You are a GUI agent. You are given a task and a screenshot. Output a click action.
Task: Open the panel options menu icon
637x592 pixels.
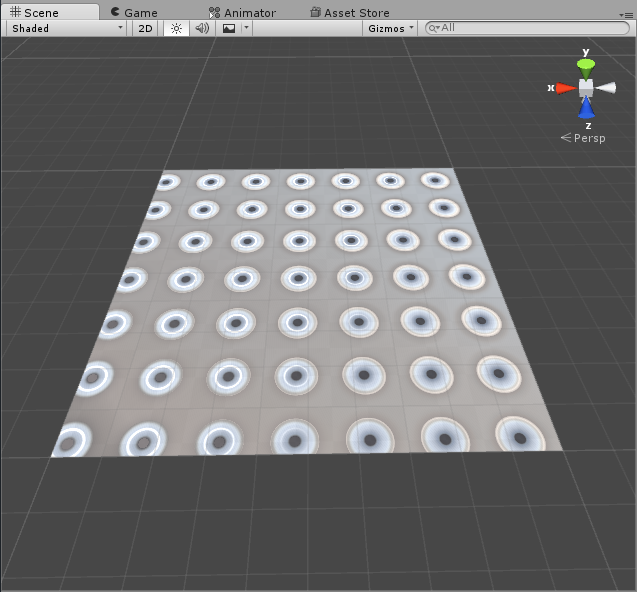(x=626, y=15)
